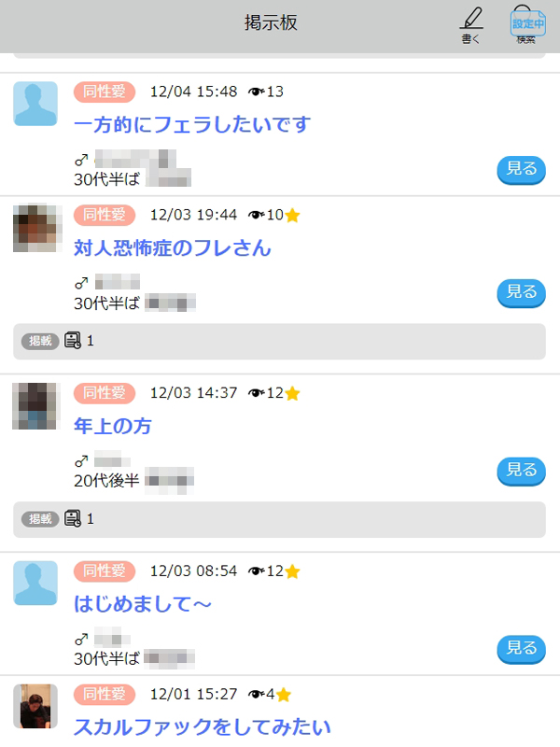560x747 pixels.
Task: Open the post titled 年上の方
Action: [x=113, y=426]
